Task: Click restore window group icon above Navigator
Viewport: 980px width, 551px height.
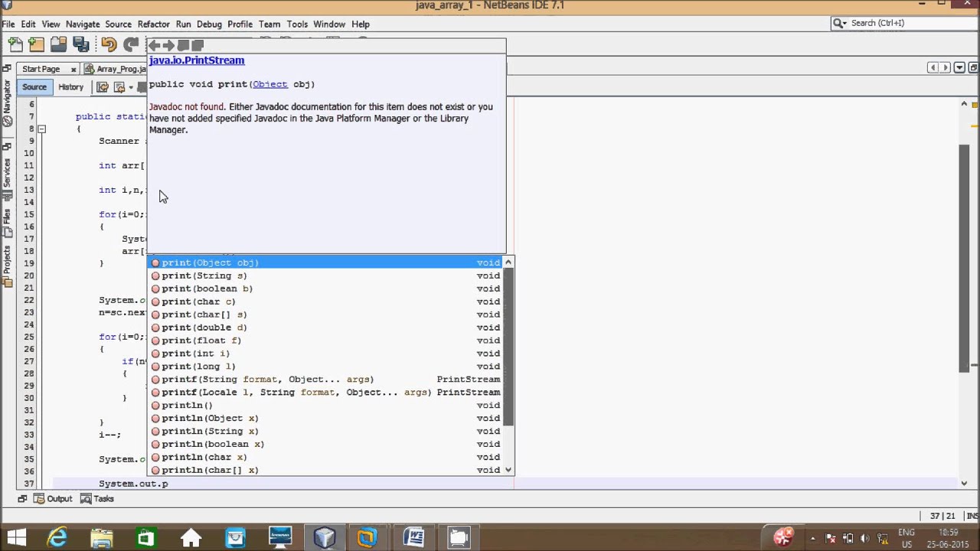Action: 7,68
